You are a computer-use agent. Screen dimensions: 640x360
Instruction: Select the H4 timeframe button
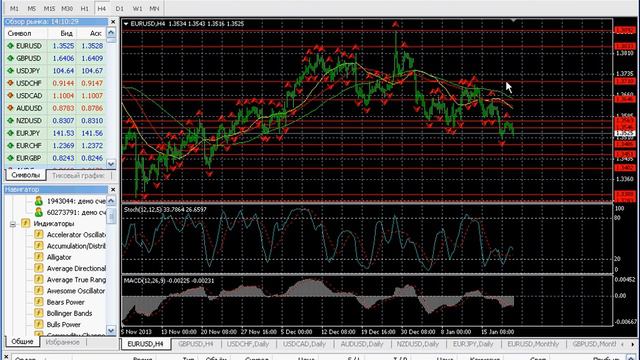click(x=102, y=8)
